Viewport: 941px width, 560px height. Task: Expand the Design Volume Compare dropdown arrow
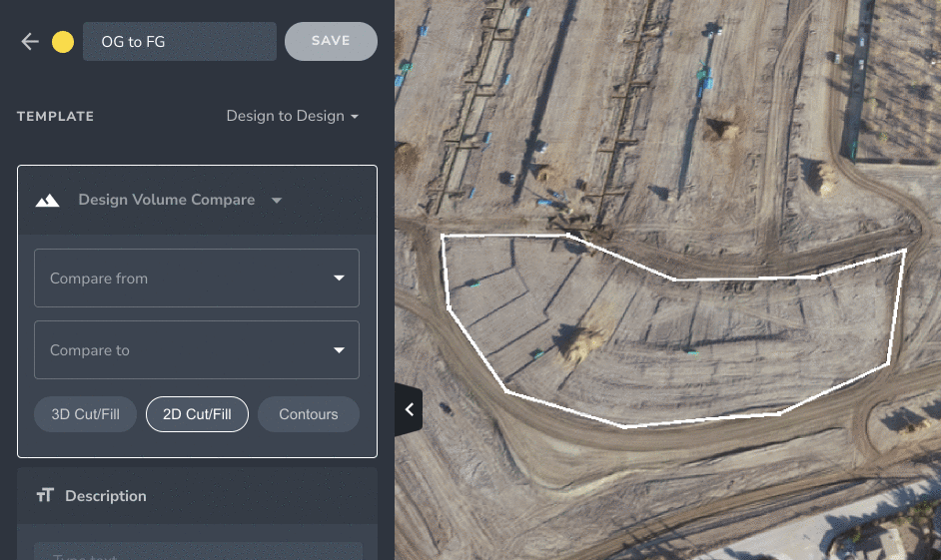click(x=276, y=201)
